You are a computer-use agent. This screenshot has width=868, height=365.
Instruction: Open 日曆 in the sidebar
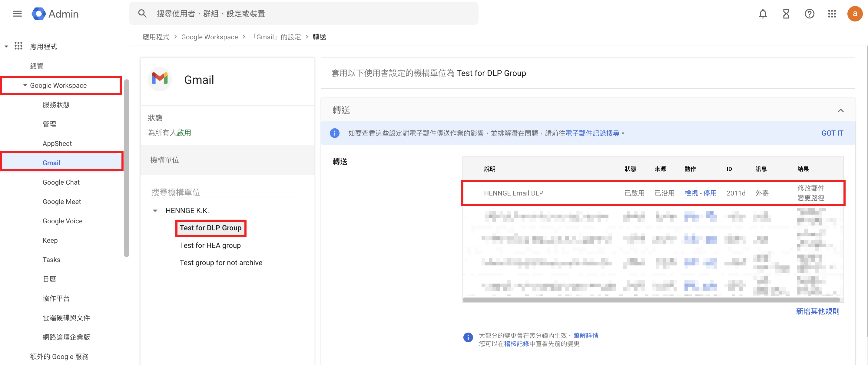tap(49, 279)
